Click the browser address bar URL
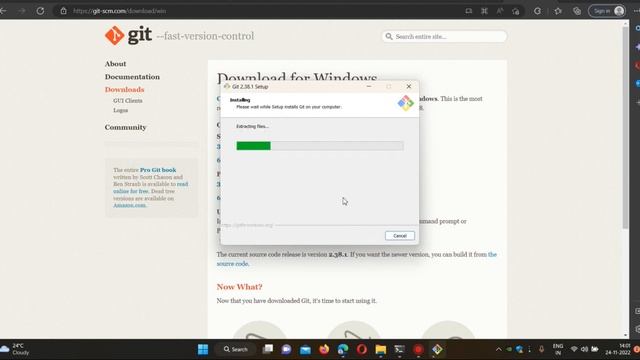The width and height of the screenshot is (640, 360). pos(119,11)
